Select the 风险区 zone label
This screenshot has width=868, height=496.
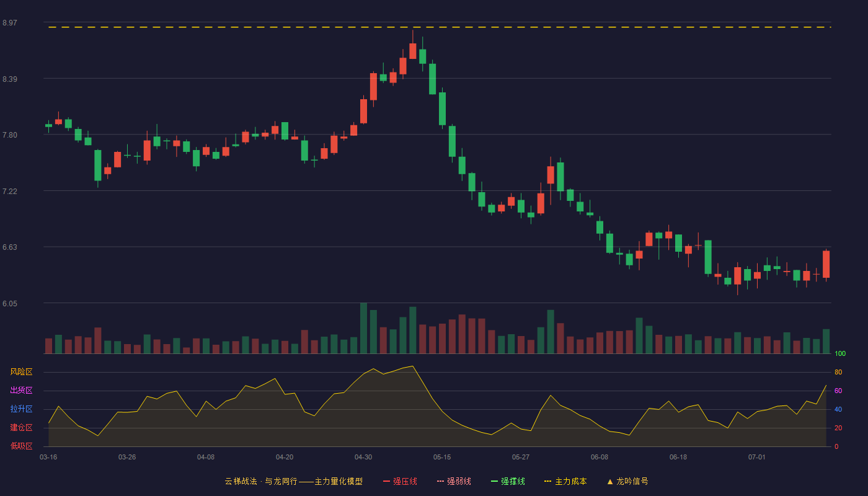click(x=21, y=372)
